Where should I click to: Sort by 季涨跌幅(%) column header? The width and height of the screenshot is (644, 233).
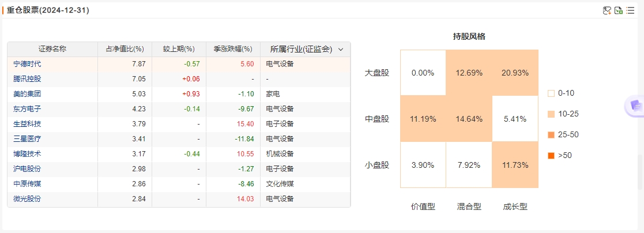234,50
